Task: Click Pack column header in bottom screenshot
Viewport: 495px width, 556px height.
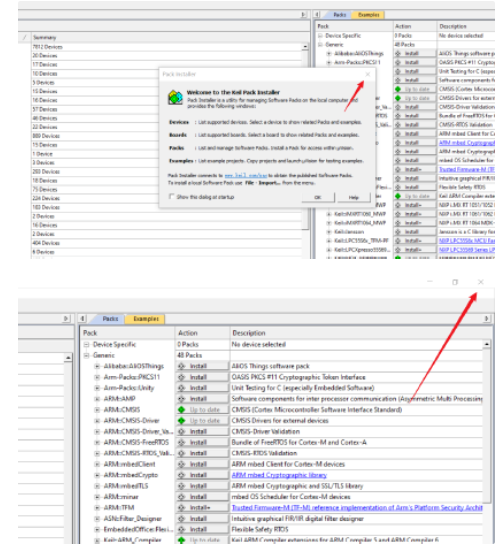Action: pyautogui.click(x=128, y=333)
